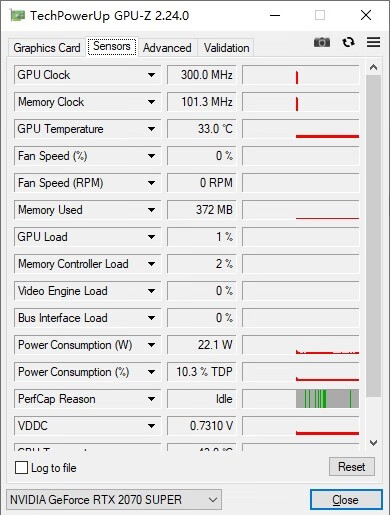
Task: Switch to the Graphics Card tab
Action: click(47, 48)
